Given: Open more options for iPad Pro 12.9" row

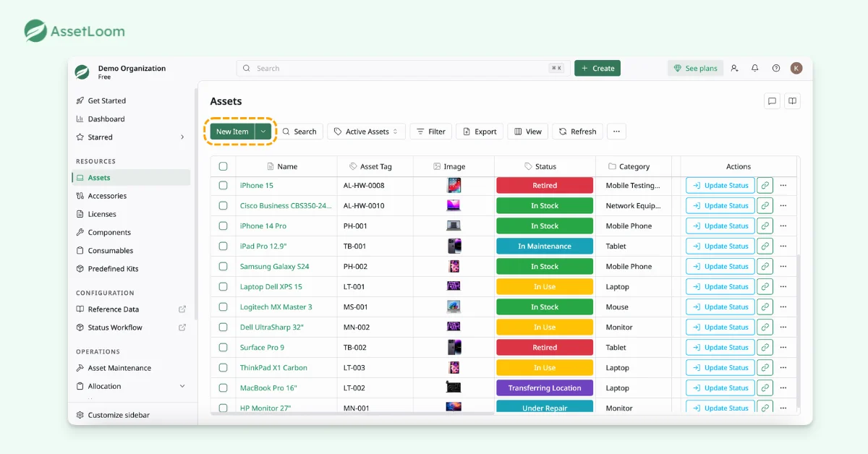Looking at the screenshot, I should click(x=783, y=247).
